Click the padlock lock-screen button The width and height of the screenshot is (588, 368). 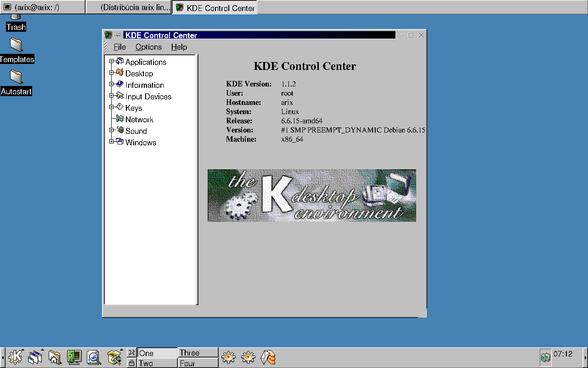(x=132, y=363)
